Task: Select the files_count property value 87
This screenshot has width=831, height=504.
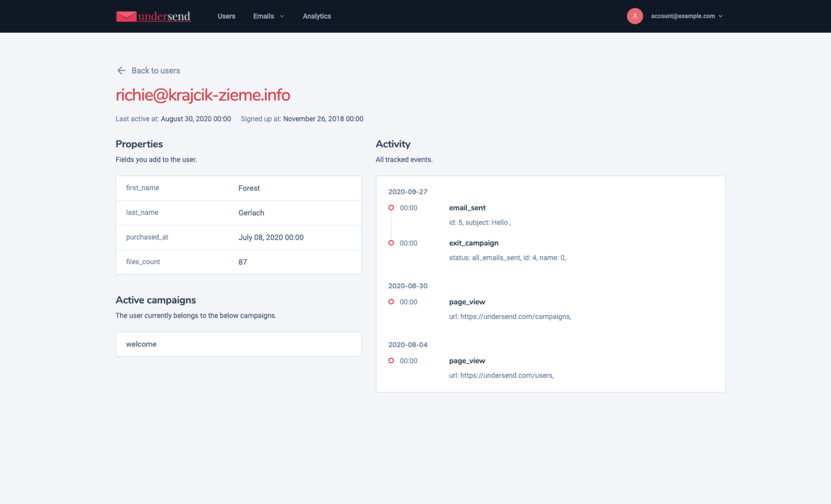Action: pyautogui.click(x=243, y=262)
